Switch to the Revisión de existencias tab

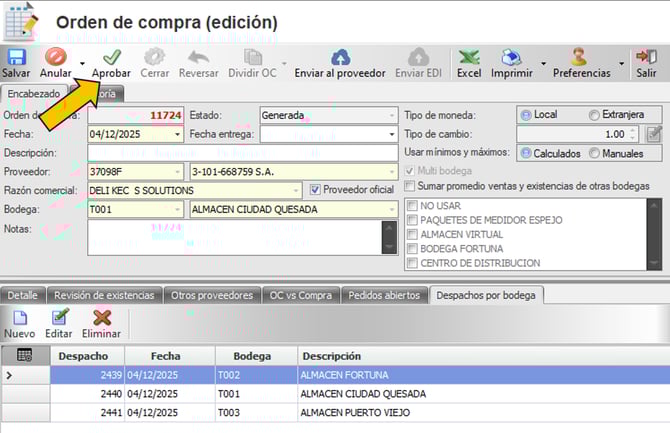(x=104, y=295)
